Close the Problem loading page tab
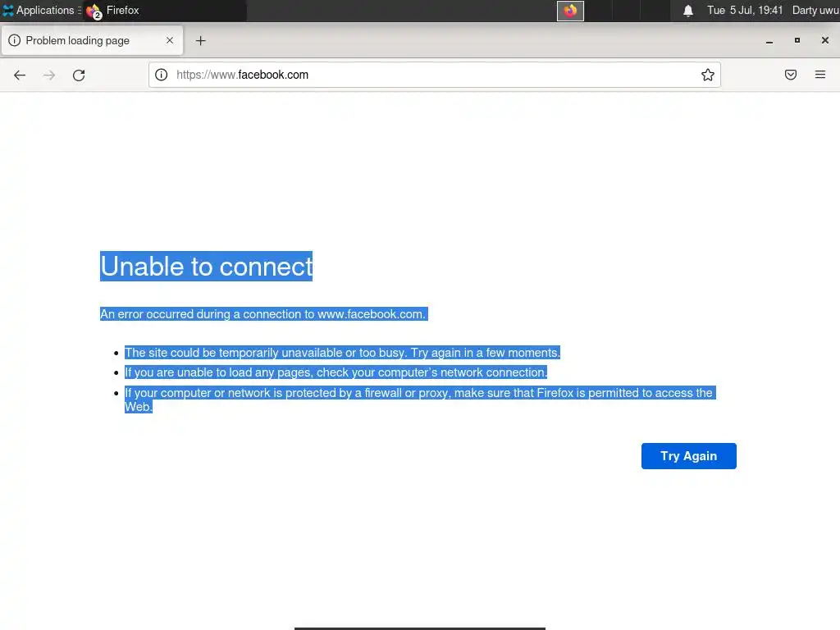Image resolution: width=840 pixels, height=630 pixels. 170,40
